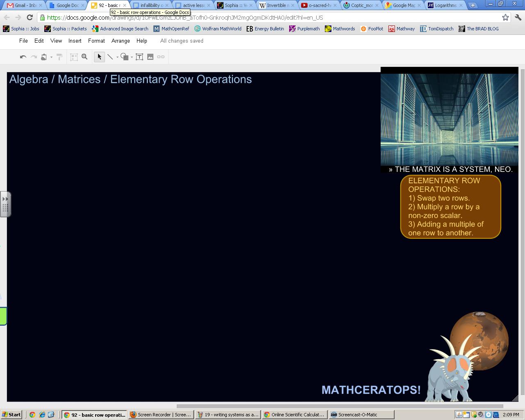This screenshot has width=525, height=420.
Task: Expand the collapsed side panel handle
Action: pyautogui.click(x=5, y=204)
